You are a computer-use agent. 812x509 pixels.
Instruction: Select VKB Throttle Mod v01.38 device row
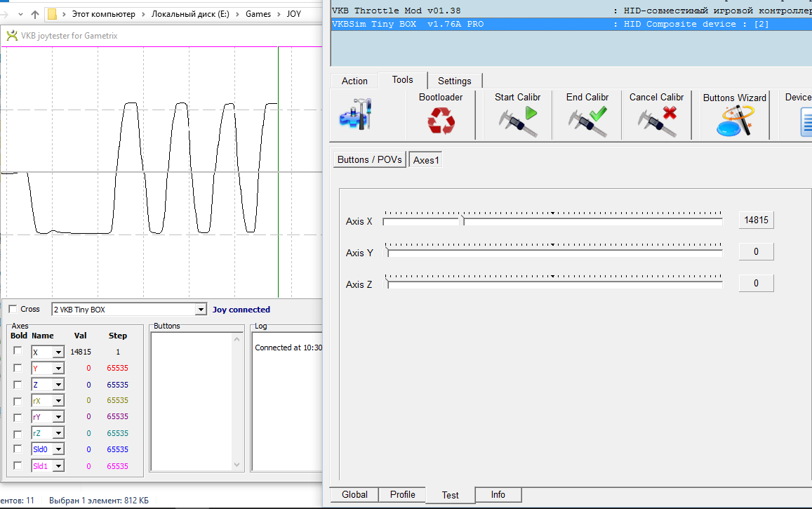[571, 11]
